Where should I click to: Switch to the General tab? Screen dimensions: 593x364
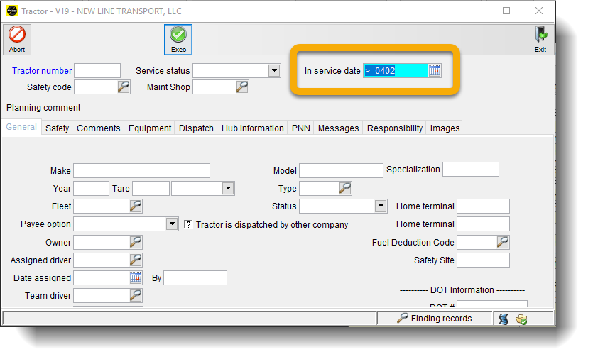pyautogui.click(x=21, y=127)
